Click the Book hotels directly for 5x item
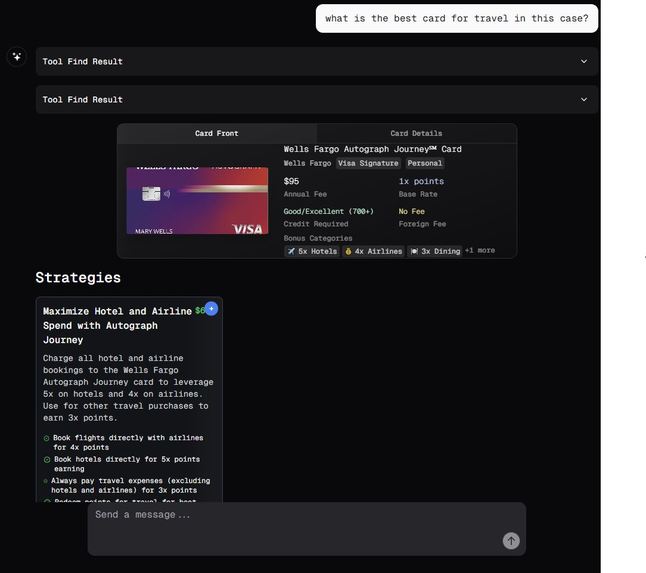The width and height of the screenshot is (646, 573). pyautogui.click(x=127, y=464)
